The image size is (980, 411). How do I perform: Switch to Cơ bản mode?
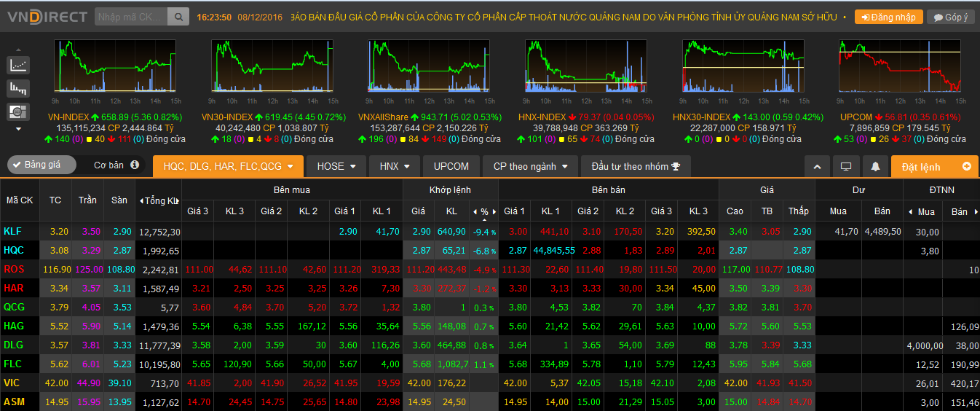(x=109, y=165)
